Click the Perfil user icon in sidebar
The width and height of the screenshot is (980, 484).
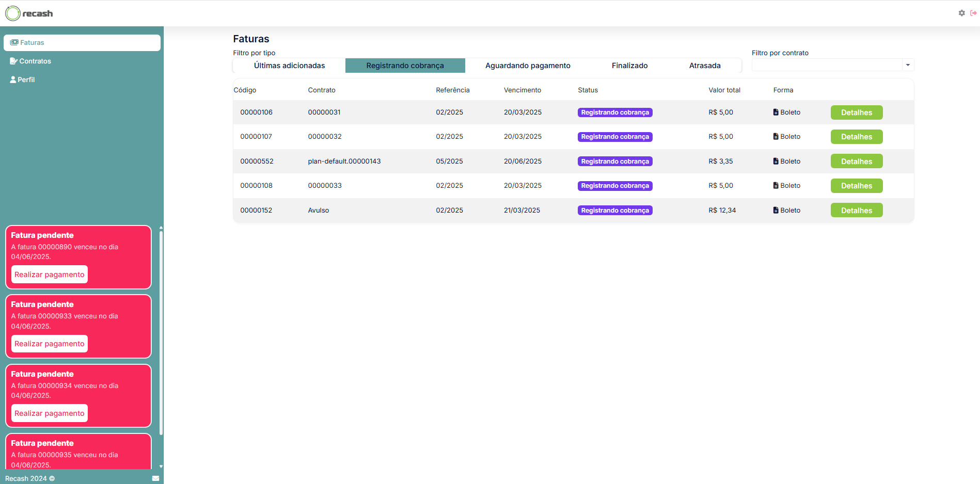(13, 79)
